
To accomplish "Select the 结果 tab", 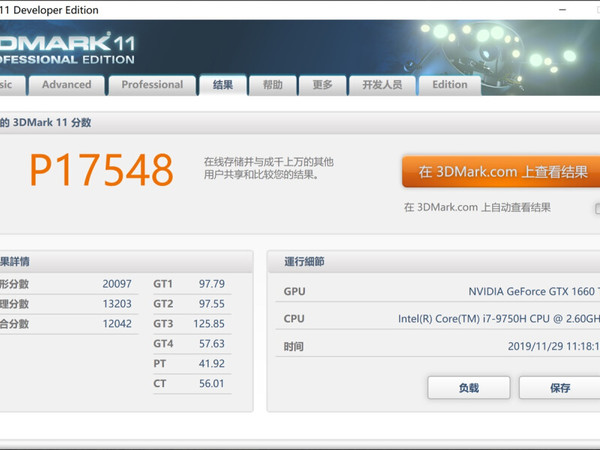I will pos(223,85).
